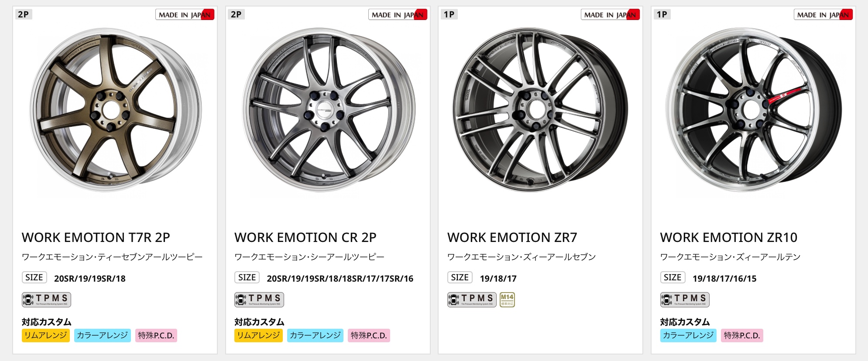Select yellow リムアレンジ tag on T7R 2P
Image resolution: width=868 pixels, height=361 pixels.
(x=46, y=335)
